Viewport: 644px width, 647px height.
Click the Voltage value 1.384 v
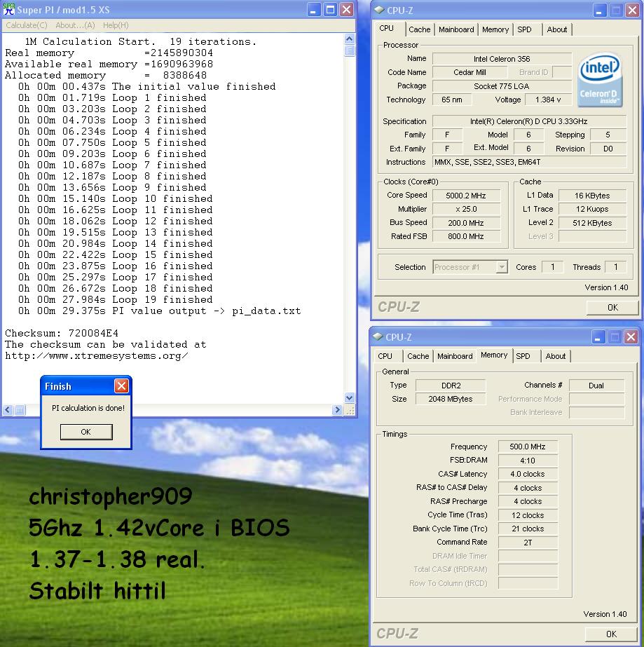pyautogui.click(x=547, y=100)
